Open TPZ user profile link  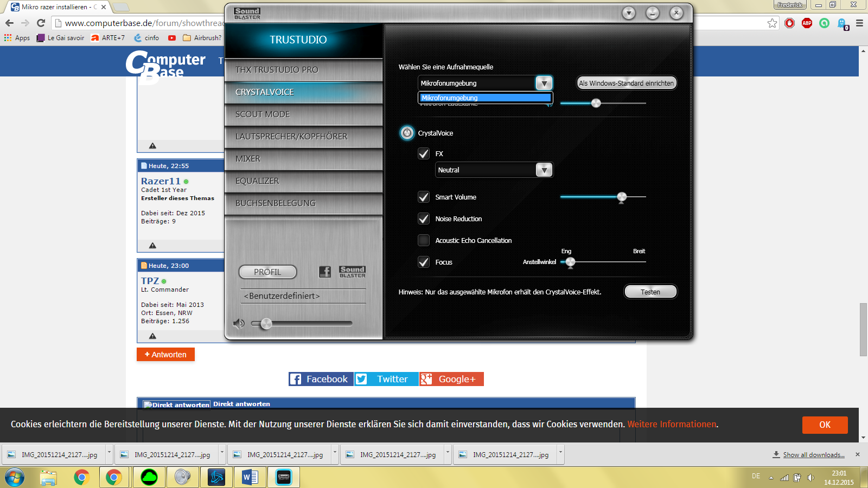pos(150,281)
